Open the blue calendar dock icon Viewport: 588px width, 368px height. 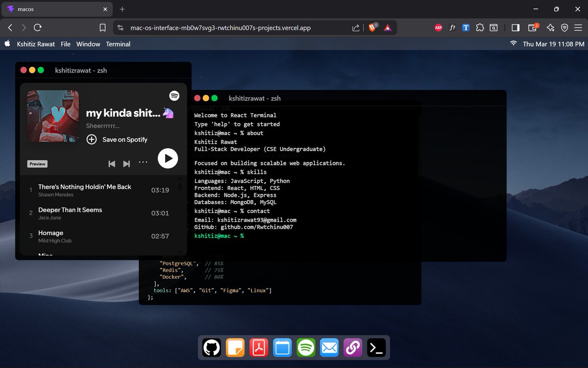coord(282,348)
